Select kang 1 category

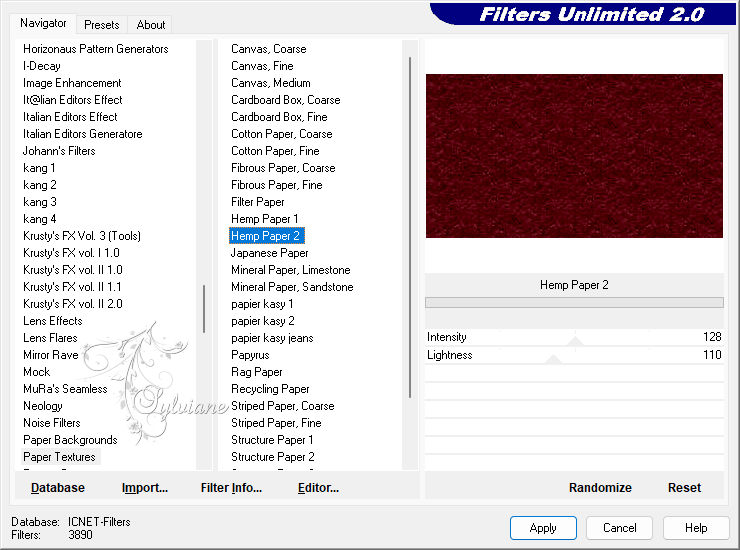point(39,168)
